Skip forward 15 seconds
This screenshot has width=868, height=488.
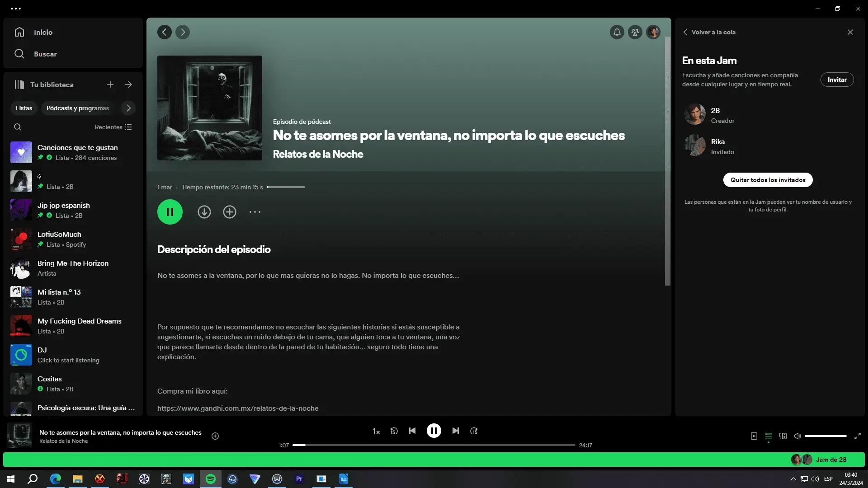tap(474, 431)
